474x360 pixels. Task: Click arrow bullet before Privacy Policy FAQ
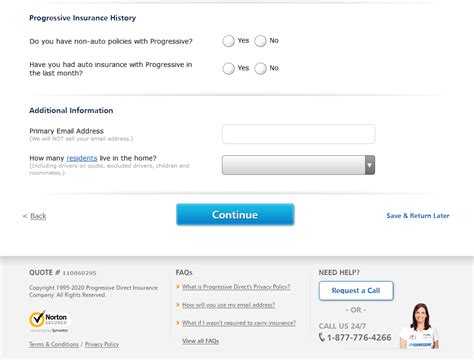point(178,287)
